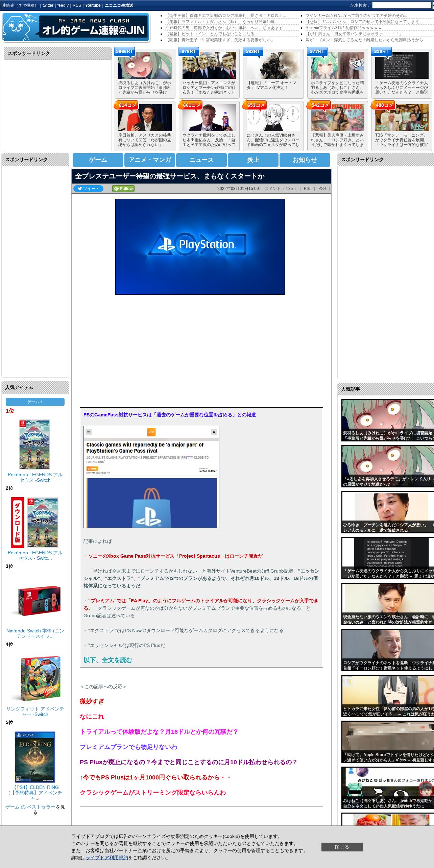This screenshot has width=434, height=868.
Task: Click headline Amazonプライム3月の配信作品
Action: pos(343,28)
